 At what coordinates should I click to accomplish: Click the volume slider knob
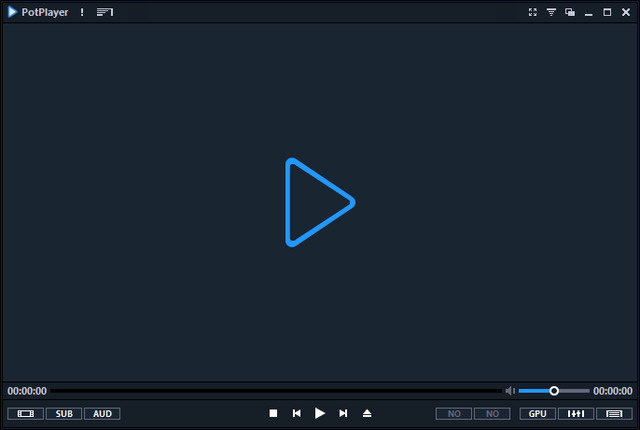coord(554,391)
